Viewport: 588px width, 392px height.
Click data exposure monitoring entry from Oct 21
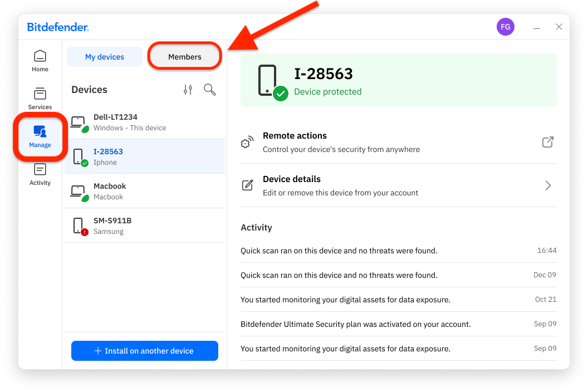pos(398,300)
